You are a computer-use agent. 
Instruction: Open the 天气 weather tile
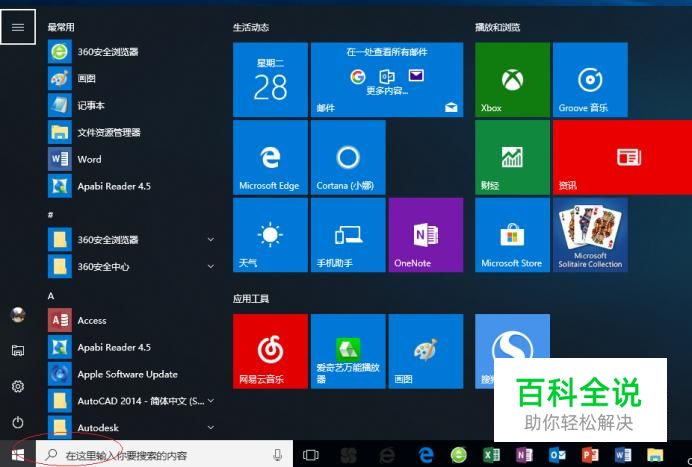coord(270,235)
